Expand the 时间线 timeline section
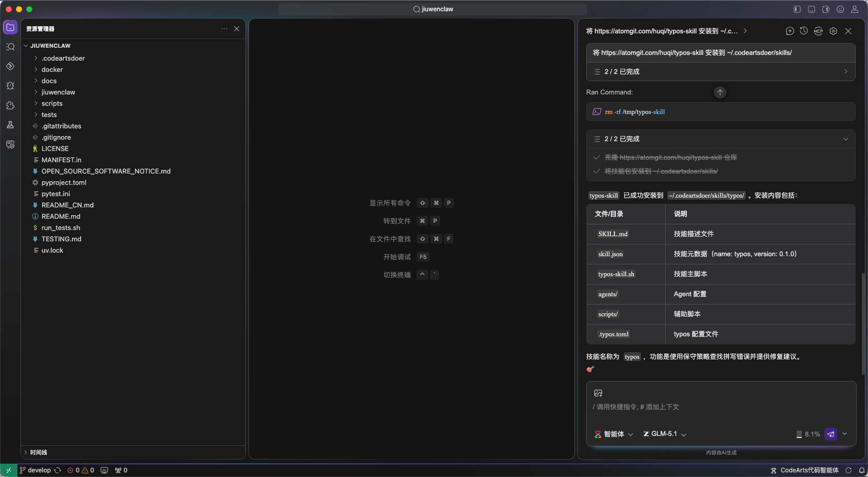Screen dimensions: 868x477 pyautogui.click(x=133, y=452)
